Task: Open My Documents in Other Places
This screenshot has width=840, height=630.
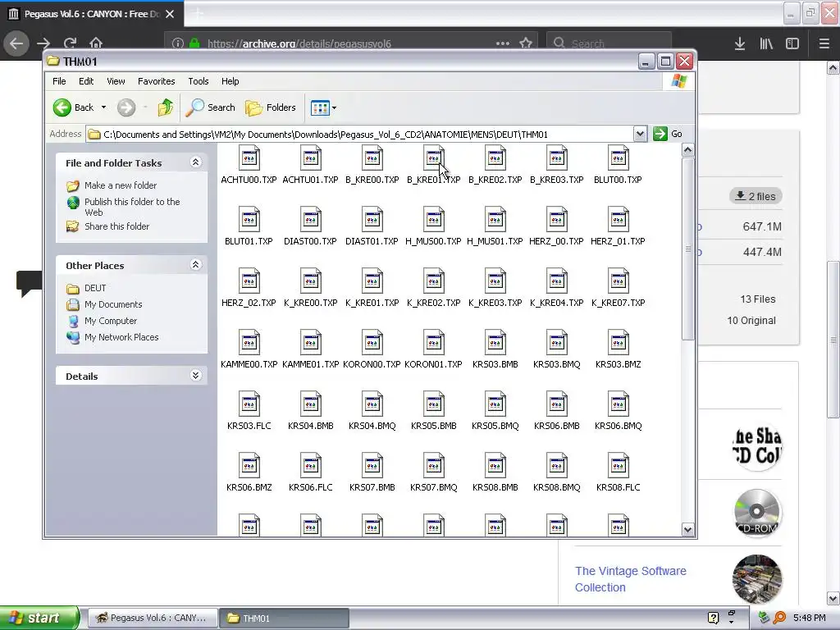Action: tap(113, 304)
